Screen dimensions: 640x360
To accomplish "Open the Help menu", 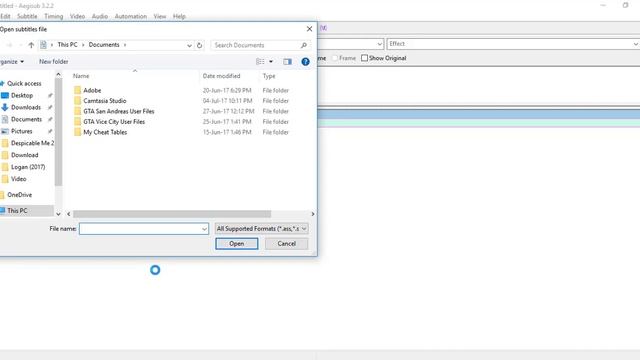I will 179,16.
